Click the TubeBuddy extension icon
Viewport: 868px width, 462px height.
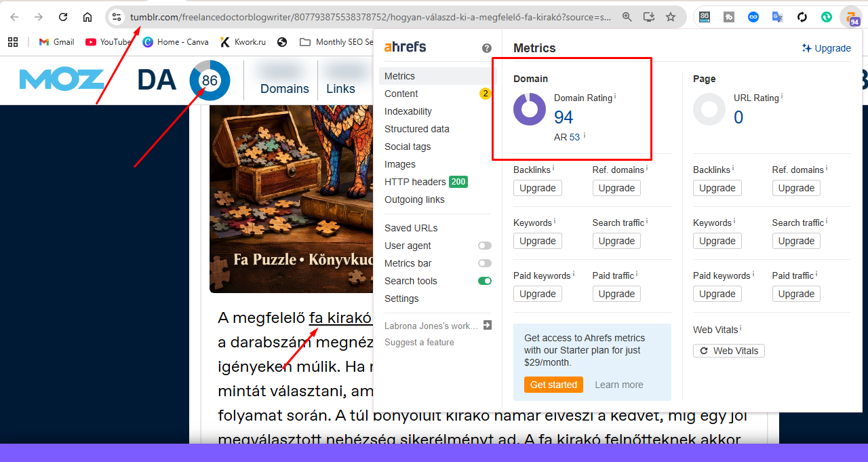coord(728,16)
